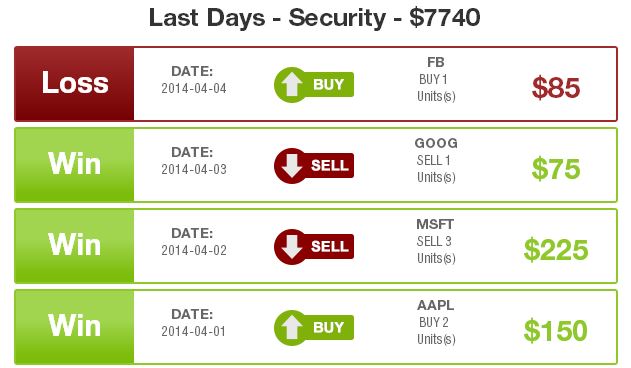The width and height of the screenshot is (631, 368).
Task: Click the date 2014-04-04
Action: 194,89
